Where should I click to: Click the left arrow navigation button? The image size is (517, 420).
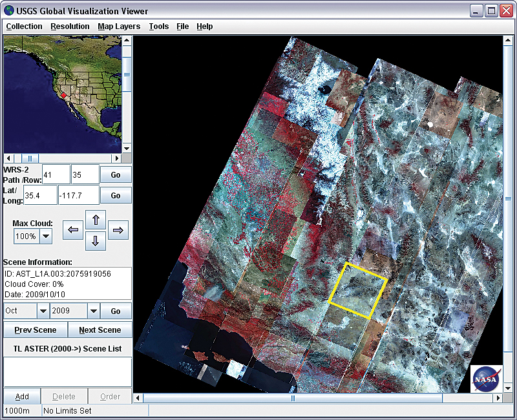[73, 230]
